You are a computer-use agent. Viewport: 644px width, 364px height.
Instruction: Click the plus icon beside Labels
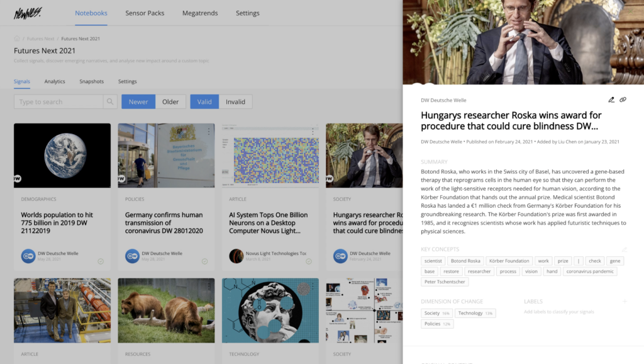coord(625,302)
